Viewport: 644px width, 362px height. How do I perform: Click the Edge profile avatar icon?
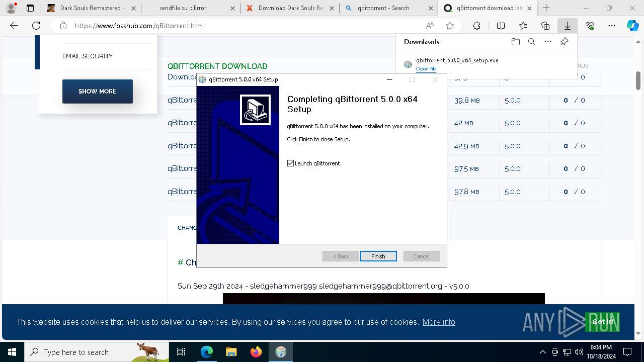[x=11, y=8]
